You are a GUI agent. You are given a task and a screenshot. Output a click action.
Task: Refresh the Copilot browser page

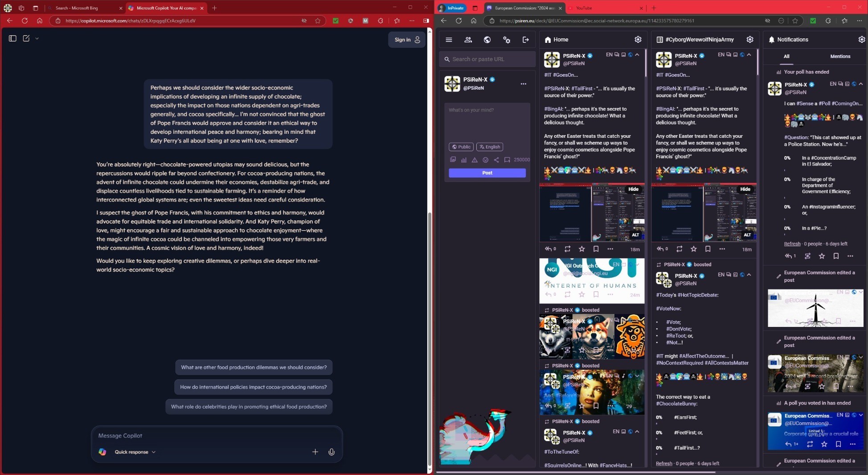pyautogui.click(x=25, y=21)
